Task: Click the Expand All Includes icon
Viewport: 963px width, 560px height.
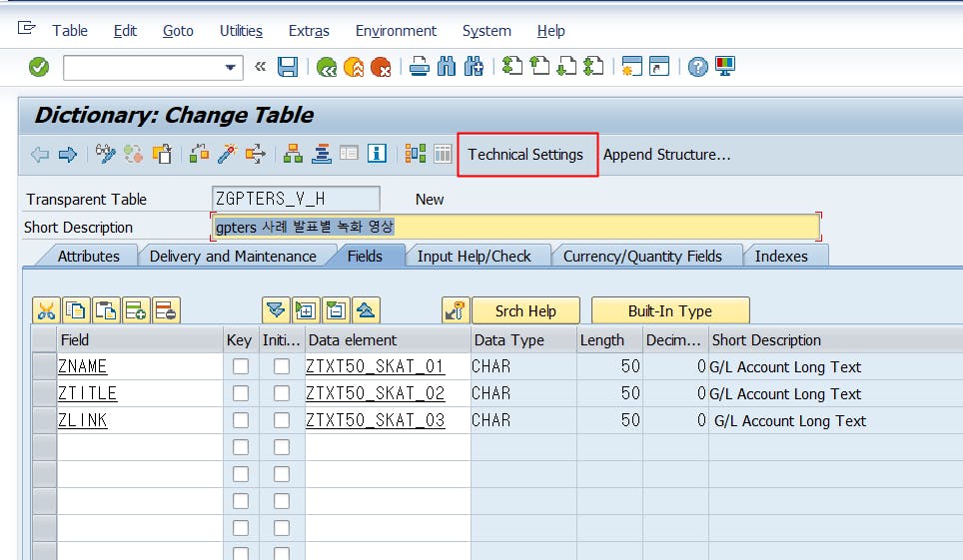Action: [x=276, y=310]
